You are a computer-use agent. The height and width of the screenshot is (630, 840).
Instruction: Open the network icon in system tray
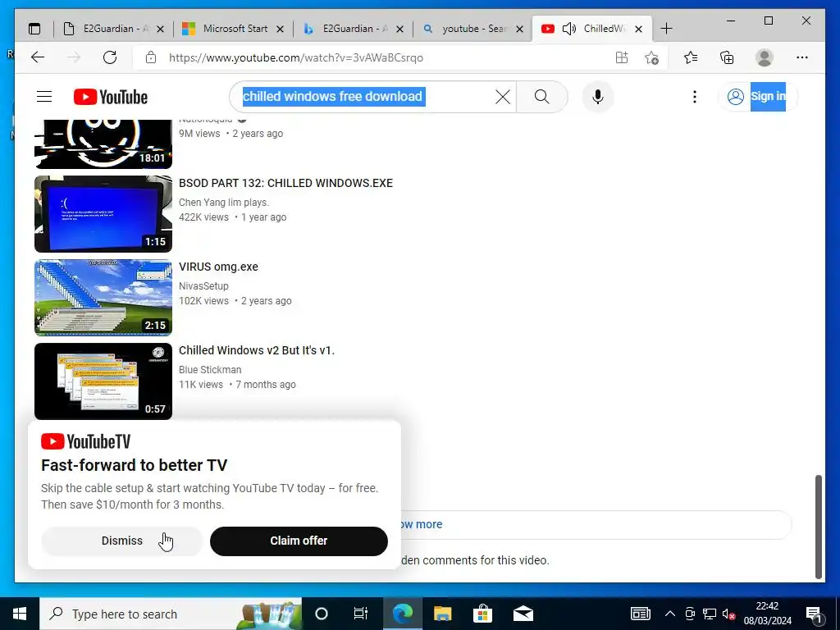point(710,614)
